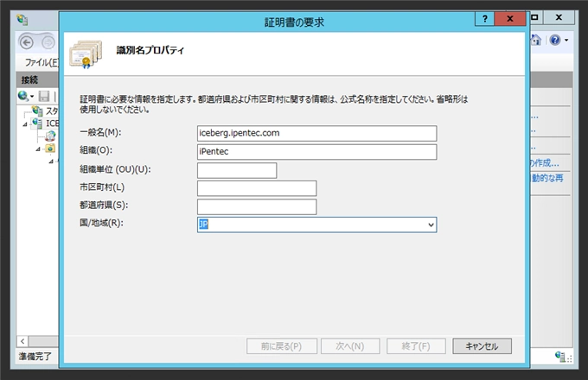Image resolution: width=588 pixels, height=380 pixels.
Task: Click the Common name (一般名) input field
Action: (316, 133)
